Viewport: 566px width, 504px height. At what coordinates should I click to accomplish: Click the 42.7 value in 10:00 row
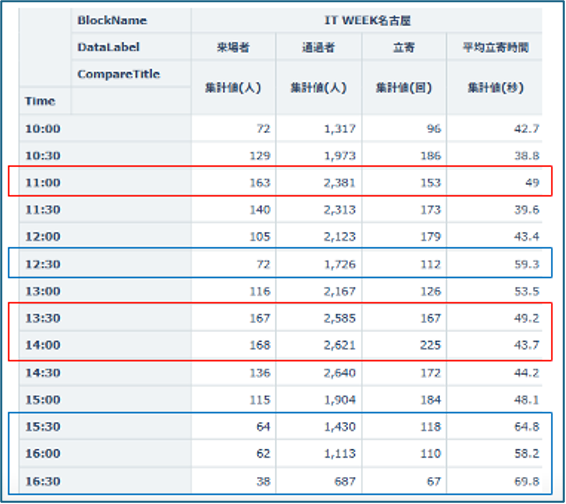pyautogui.click(x=527, y=129)
